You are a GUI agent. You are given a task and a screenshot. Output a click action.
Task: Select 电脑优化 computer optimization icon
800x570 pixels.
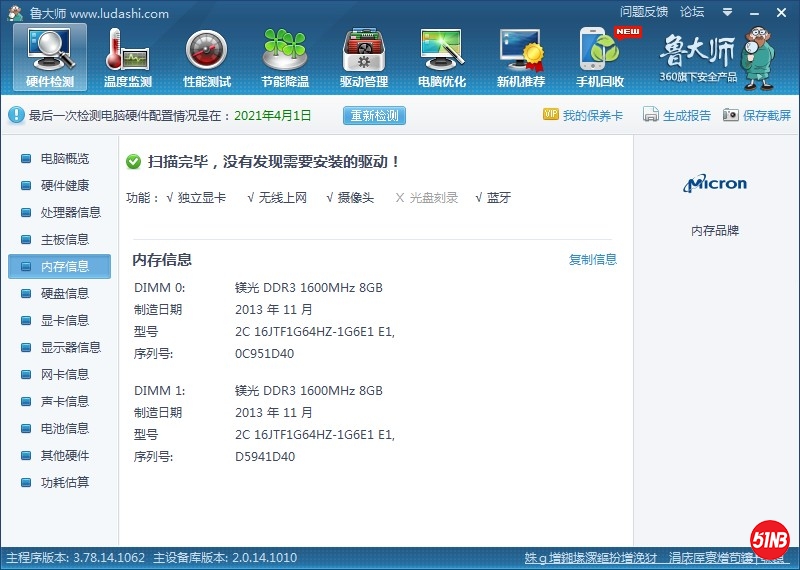click(x=442, y=56)
